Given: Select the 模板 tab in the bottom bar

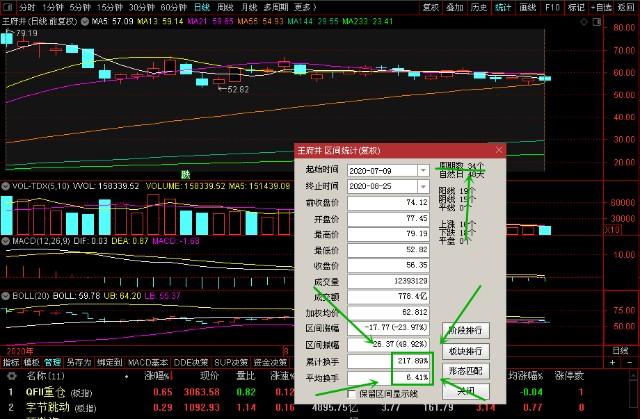Looking at the screenshot, I should click(31, 362).
